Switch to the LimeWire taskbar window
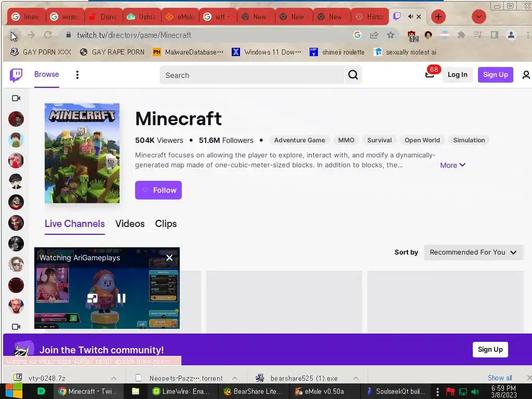This screenshot has height=399, width=532. 181,391
